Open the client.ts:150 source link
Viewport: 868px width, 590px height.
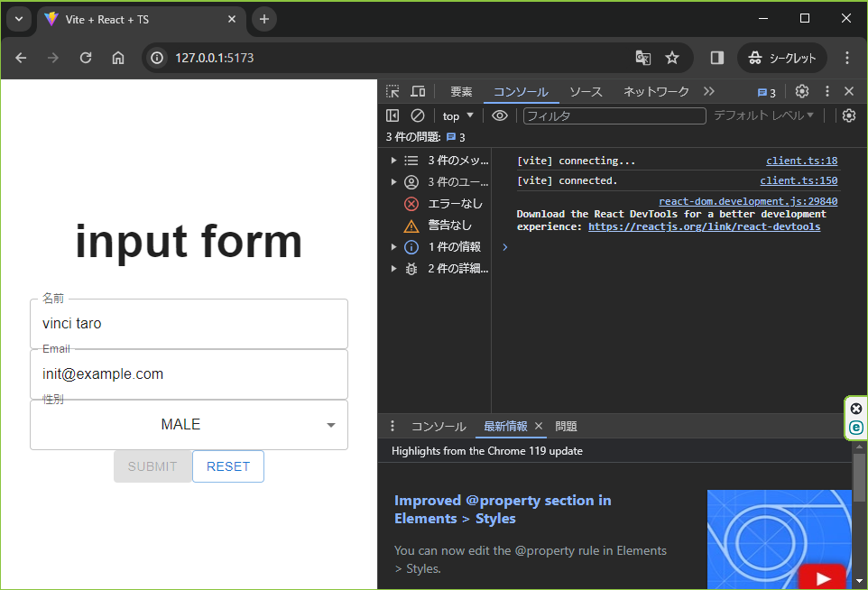click(799, 180)
